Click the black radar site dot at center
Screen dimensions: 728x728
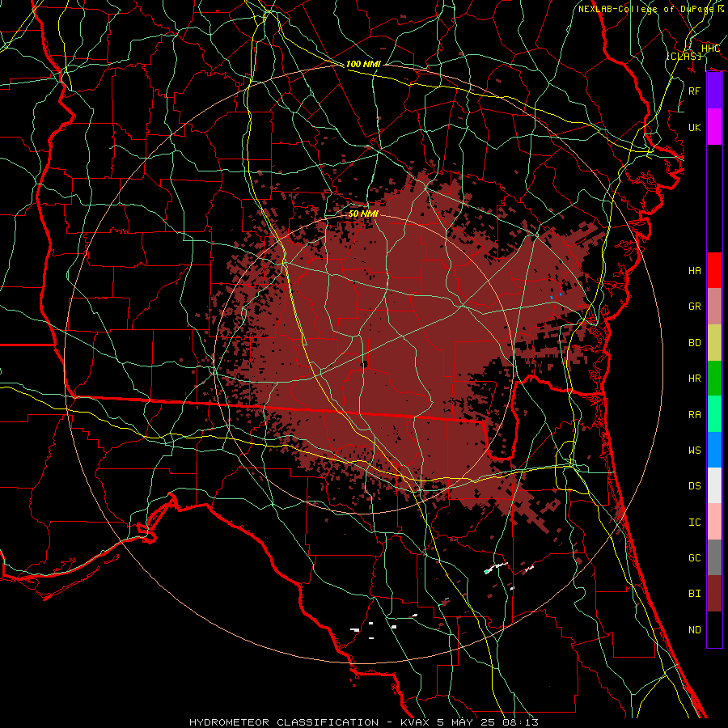[364, 364]
